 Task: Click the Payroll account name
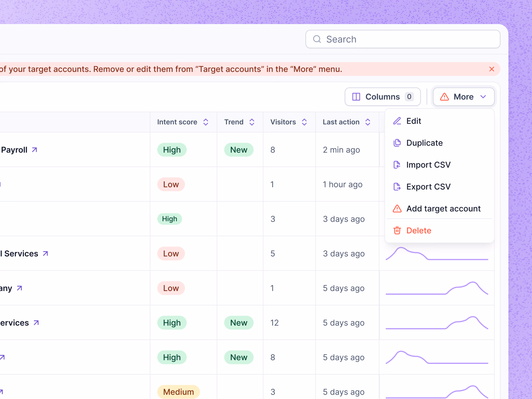pyautogui.click(x=14, y=150)
